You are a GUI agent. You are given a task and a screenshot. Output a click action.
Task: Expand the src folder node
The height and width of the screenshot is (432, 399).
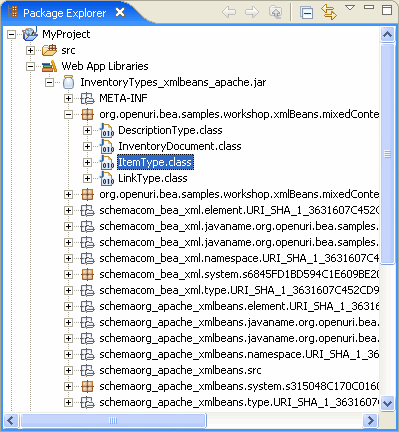point(30,50)
